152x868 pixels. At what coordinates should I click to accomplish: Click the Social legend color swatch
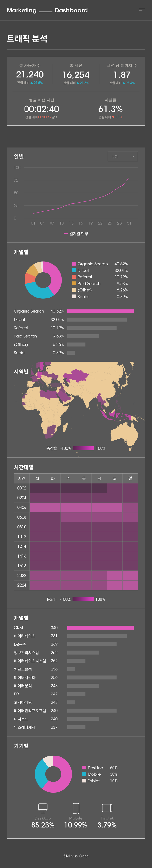[74, 297]
